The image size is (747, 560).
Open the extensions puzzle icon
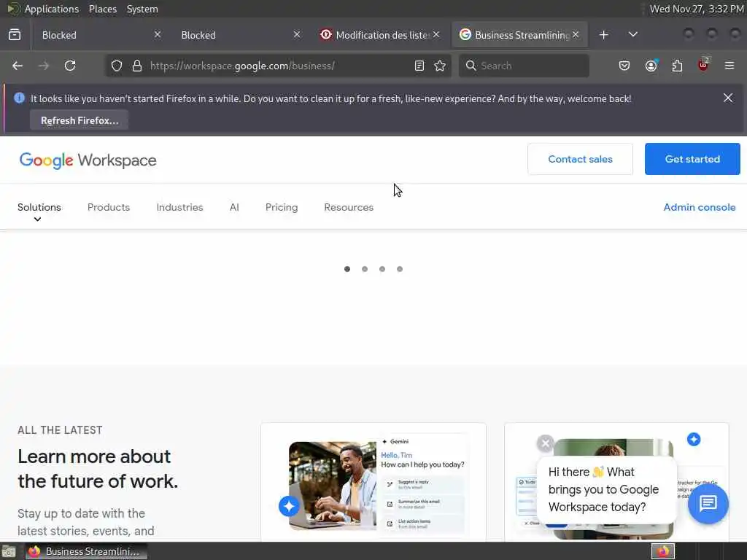pos(677,66)
